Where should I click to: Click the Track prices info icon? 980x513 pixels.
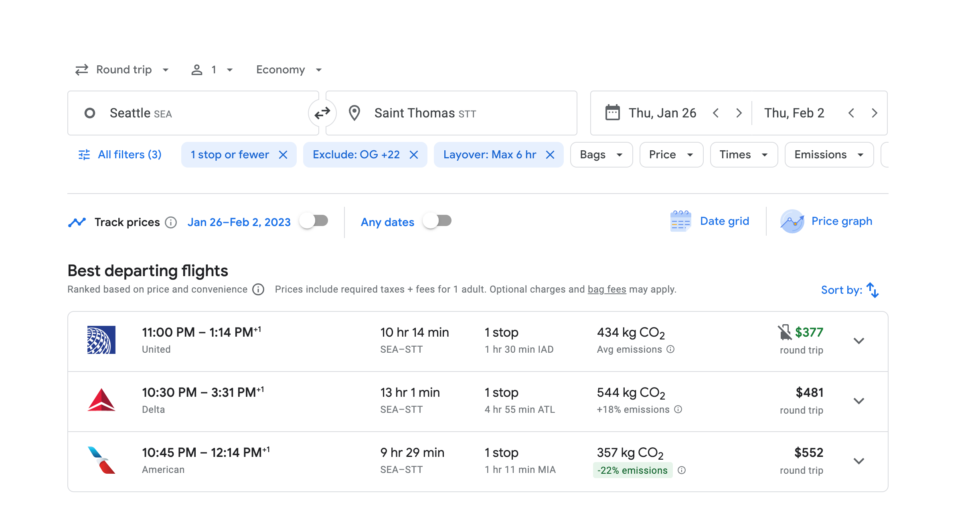point(171,222)
